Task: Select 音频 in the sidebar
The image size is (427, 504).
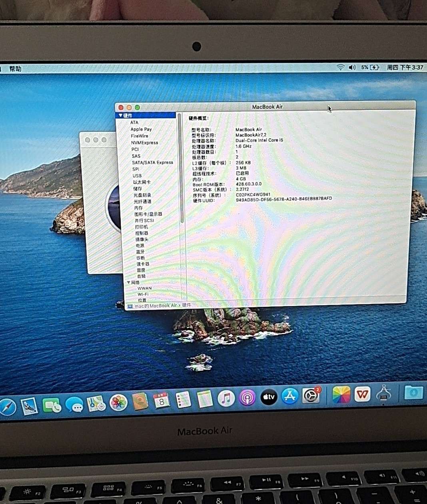Action: (x=142, y=276)
